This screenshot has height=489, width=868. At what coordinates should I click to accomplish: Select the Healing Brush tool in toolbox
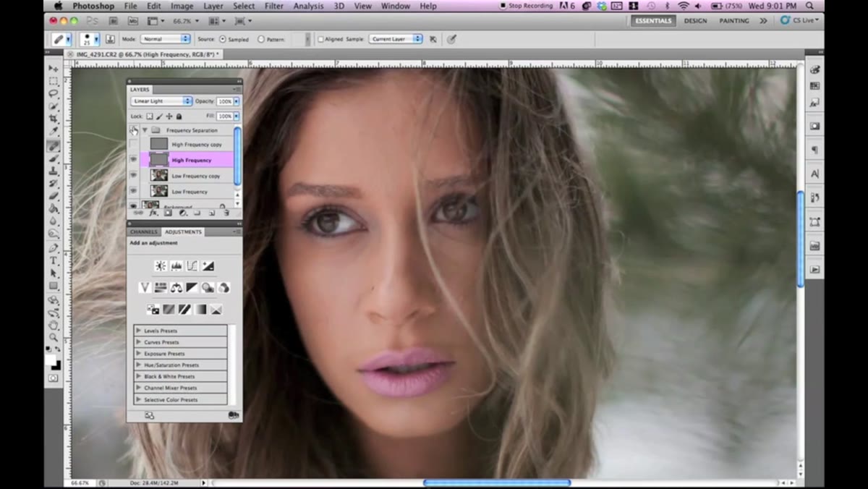click(54, 145)
